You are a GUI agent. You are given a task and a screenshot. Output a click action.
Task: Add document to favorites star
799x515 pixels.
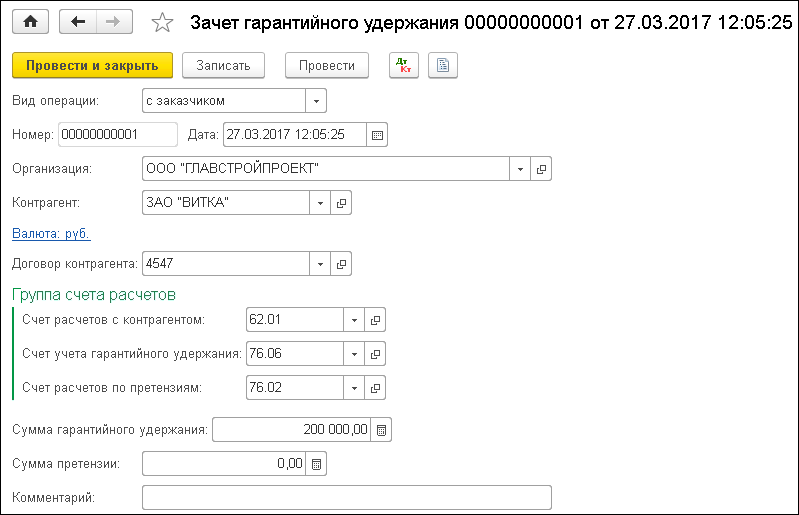pyautogui.click(x=163, y=22)
